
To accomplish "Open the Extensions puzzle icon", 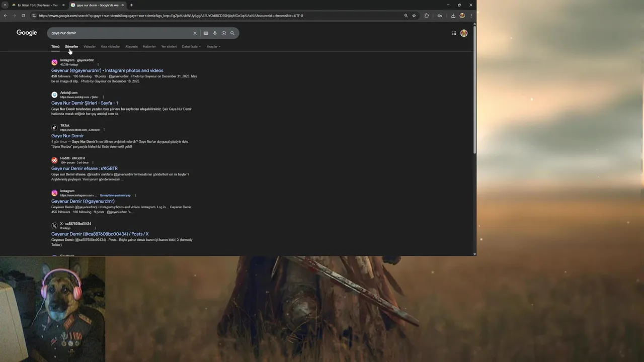I will point(427,16).
